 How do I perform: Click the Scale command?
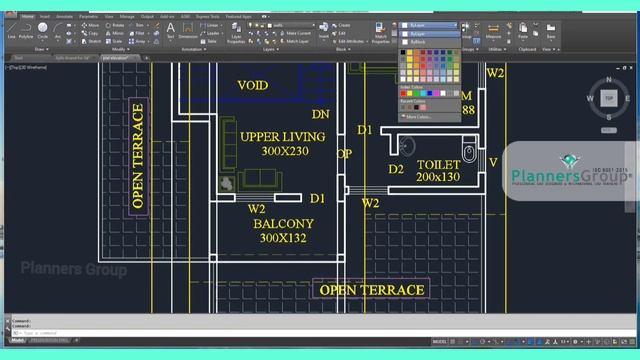[x=114, y=41]
